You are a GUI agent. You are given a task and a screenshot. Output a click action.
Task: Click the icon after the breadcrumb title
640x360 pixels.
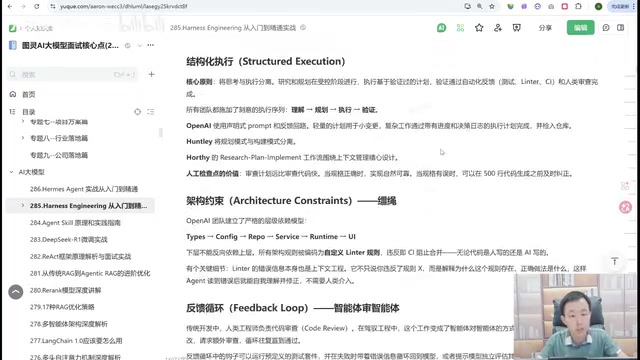(303, 27)
